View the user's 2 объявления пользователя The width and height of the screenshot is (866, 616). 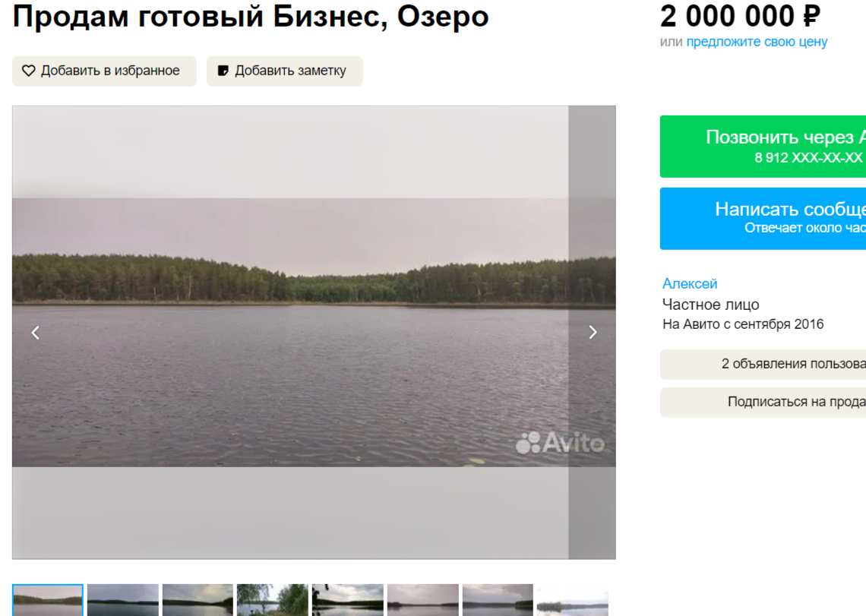pyautogui.click(x=763, y=364)
